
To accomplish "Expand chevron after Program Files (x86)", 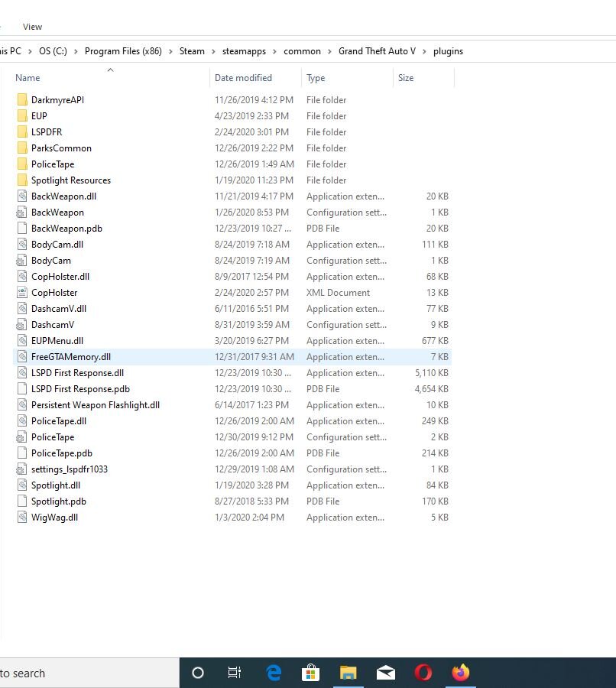I will (x=170, y=52).
